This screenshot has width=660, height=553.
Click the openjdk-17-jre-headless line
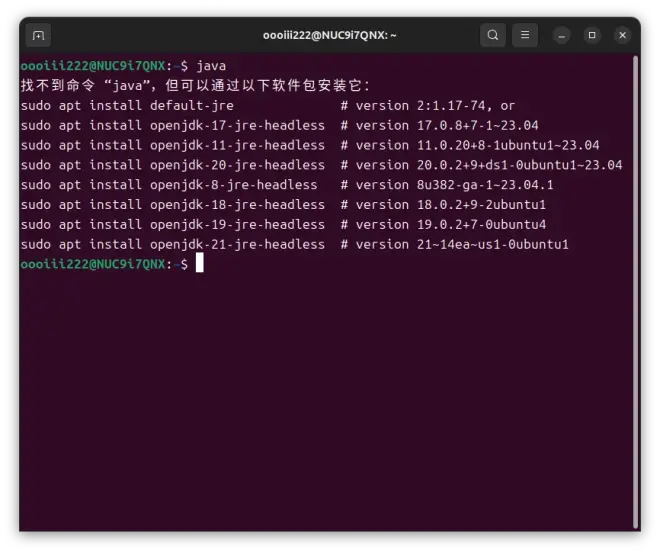click(x=279, y=125)
